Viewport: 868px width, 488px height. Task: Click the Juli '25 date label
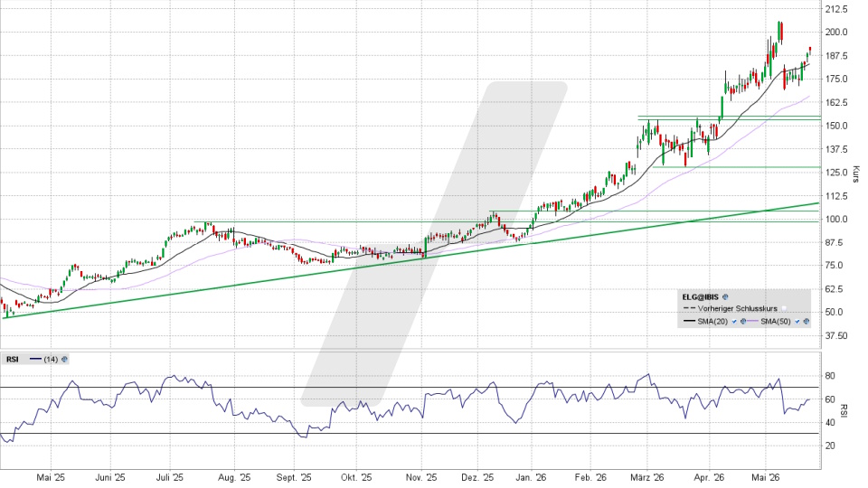click(169, 477)
